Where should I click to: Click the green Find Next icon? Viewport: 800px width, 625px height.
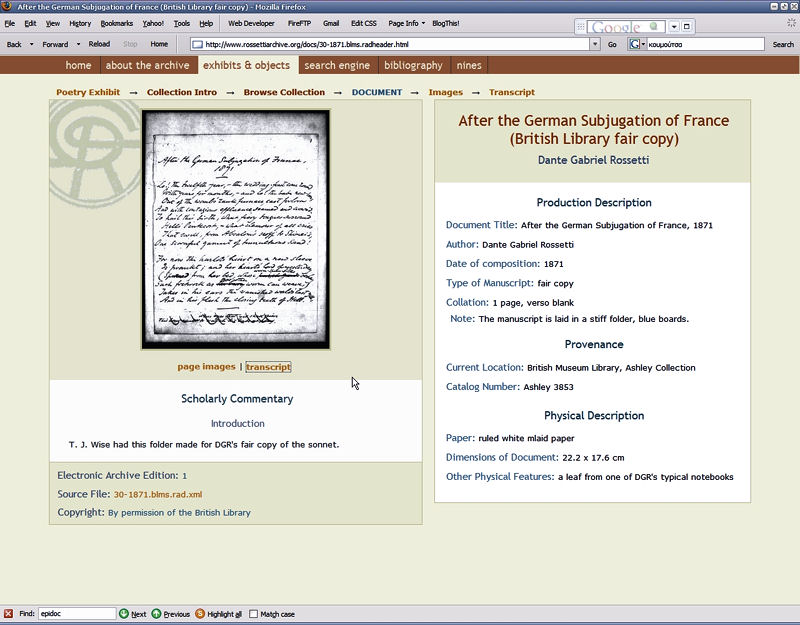(124, 614)
